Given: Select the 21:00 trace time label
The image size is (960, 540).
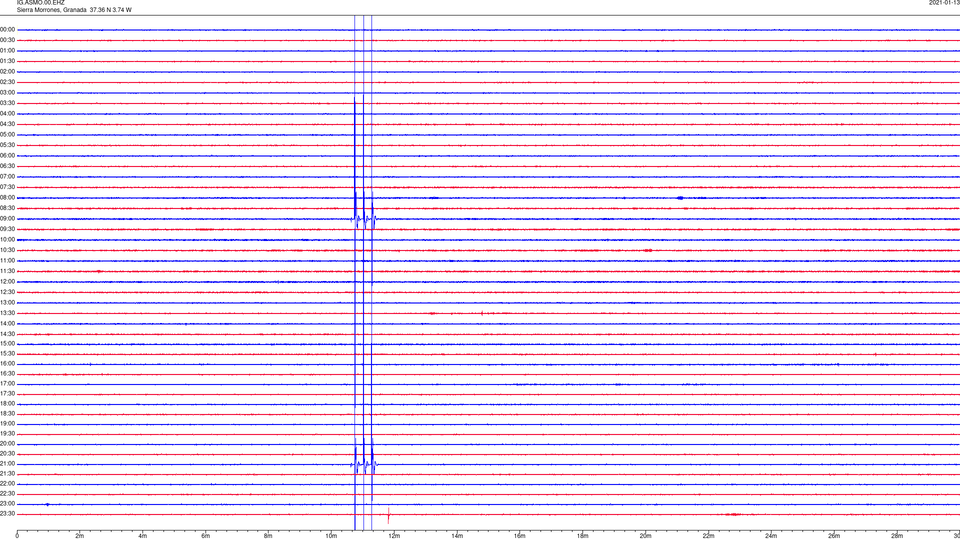Looking at the screenshot, I should pyautogui.click(x=7, y=464).
